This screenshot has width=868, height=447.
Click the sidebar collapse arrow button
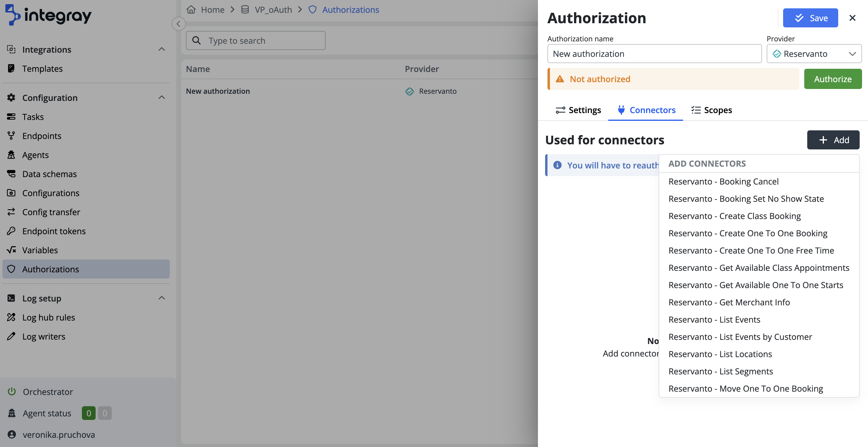click(x=178, y=24)
